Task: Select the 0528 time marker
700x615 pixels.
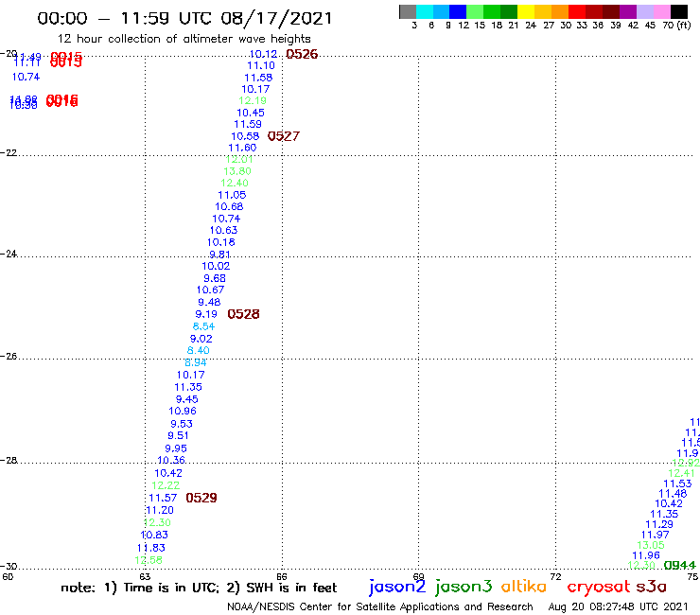Action: 243,314
